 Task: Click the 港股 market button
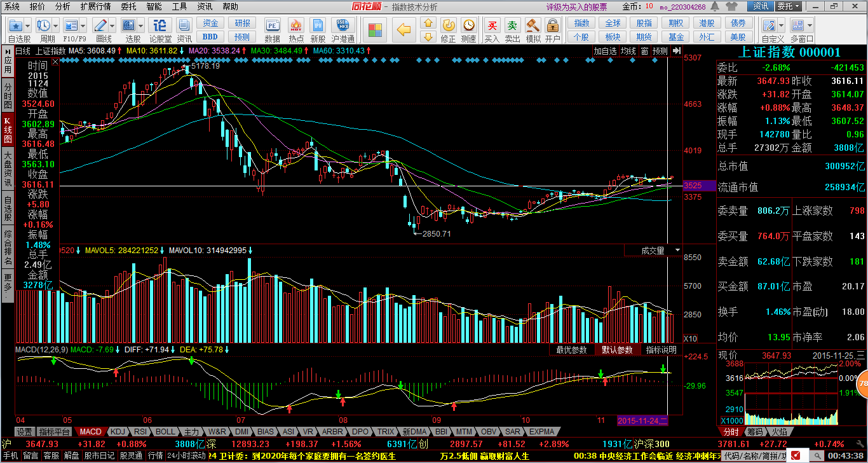(707, 23)
